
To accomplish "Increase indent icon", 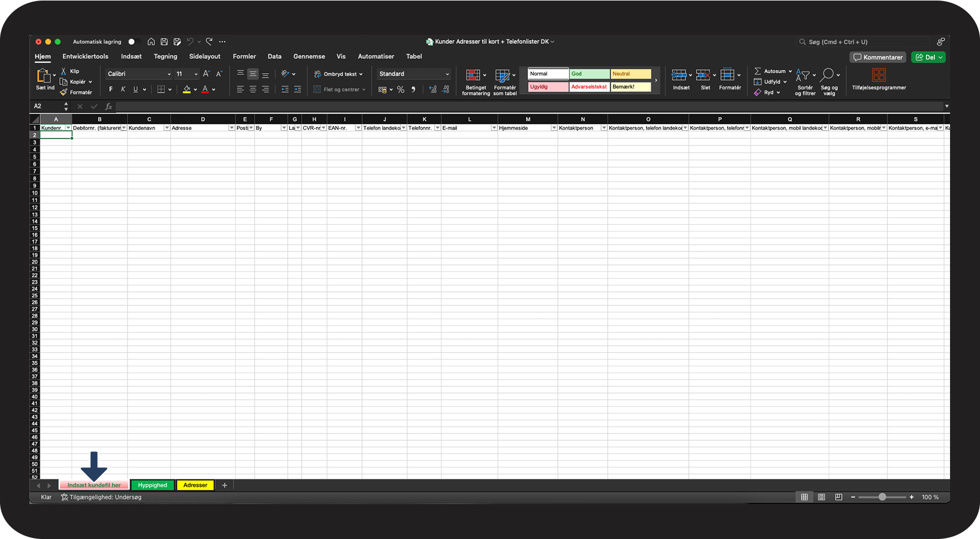I will point(298,89).
